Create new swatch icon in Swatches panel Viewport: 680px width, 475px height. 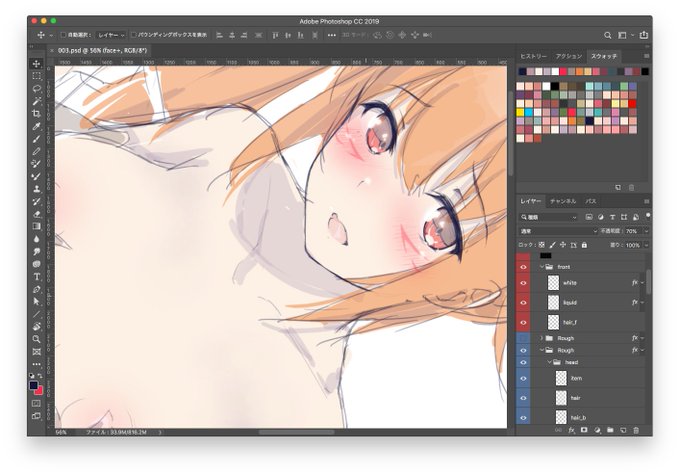pyautogui.click(x=618, y=187)
